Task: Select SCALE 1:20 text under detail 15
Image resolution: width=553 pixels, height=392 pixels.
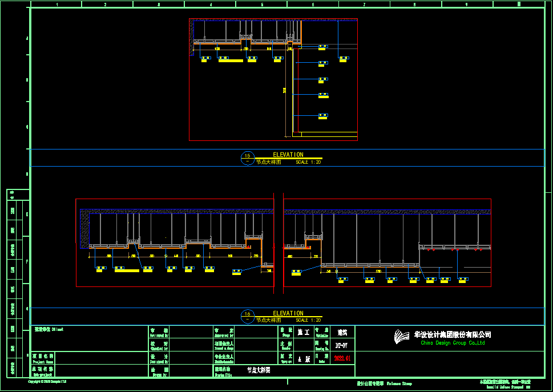Action: (x=308, y=162)
